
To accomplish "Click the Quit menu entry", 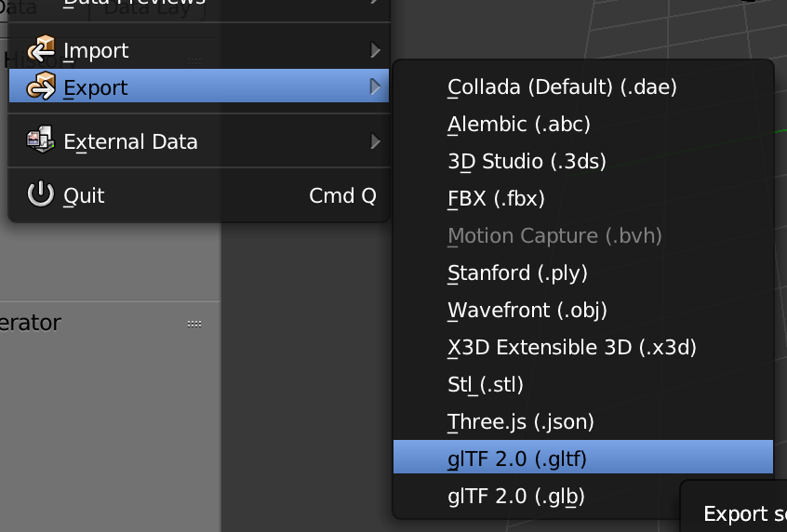I will tap(84, 195).
